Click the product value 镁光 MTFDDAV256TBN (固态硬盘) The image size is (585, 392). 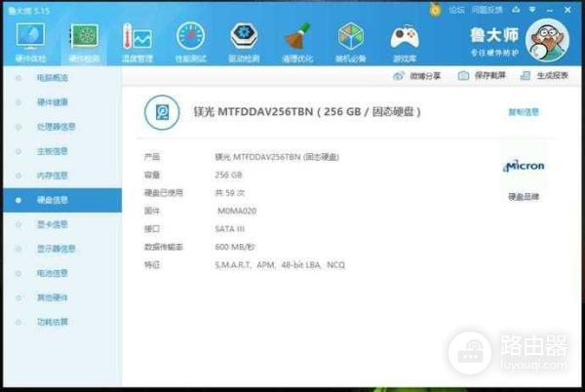click(x=277, y=157)
